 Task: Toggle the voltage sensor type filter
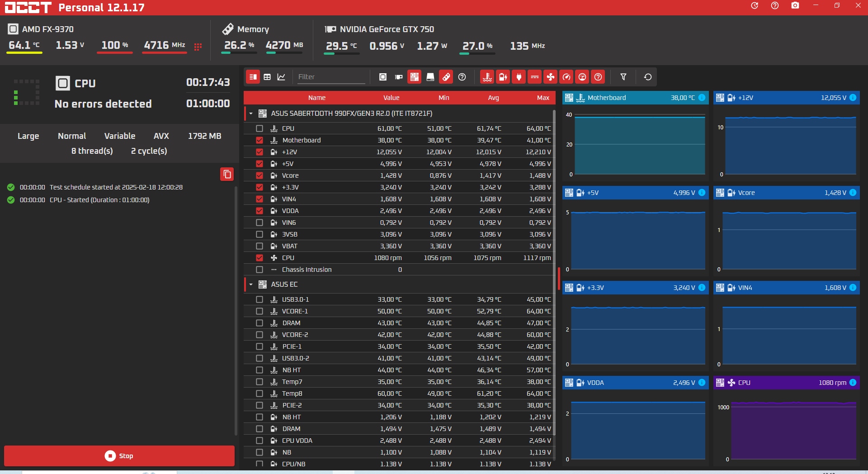point(503,77)
